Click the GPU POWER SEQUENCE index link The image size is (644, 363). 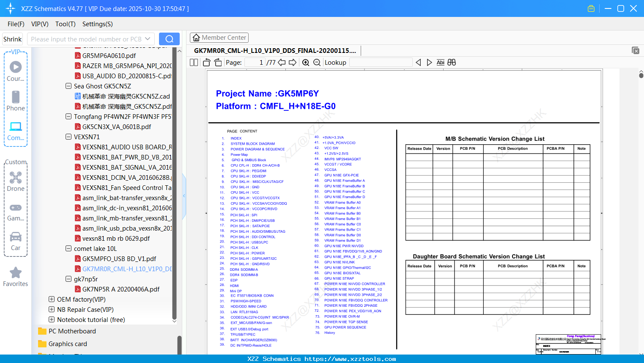[345, 327]
